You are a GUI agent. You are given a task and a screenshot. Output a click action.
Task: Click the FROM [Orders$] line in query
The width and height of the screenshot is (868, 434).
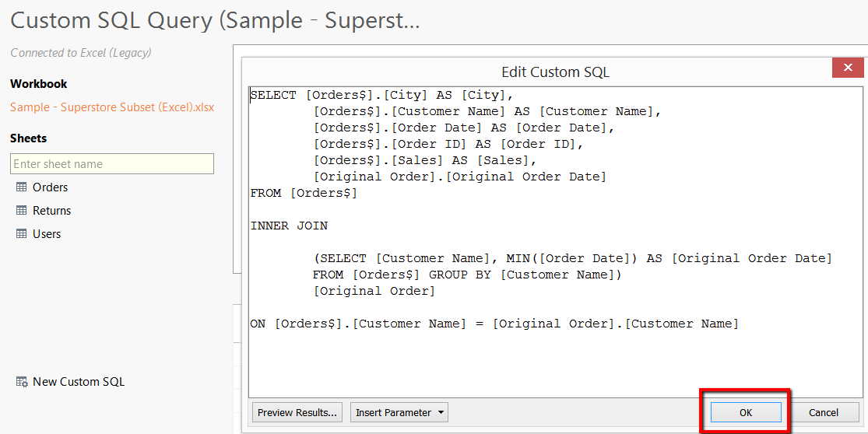click(x=304, y=194)
